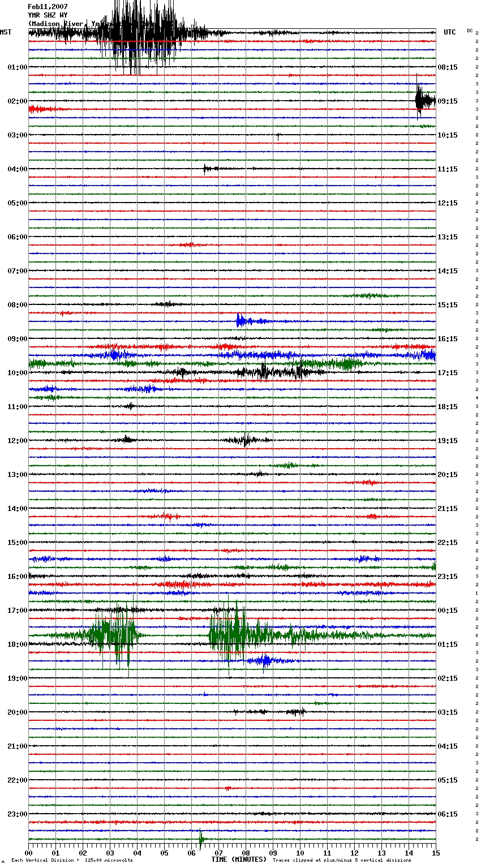
Task: Click the Traces clipped footer note
Action: coord(342,861)
